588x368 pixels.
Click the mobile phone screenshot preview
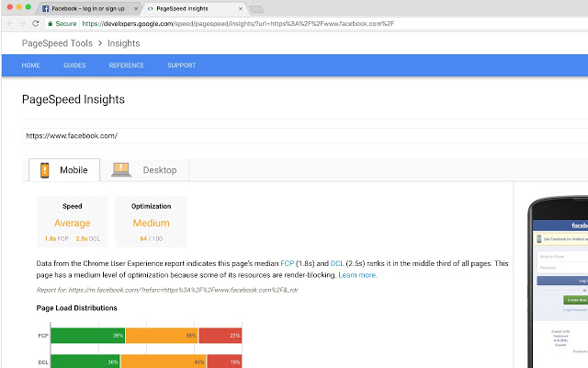click(559, 282)
